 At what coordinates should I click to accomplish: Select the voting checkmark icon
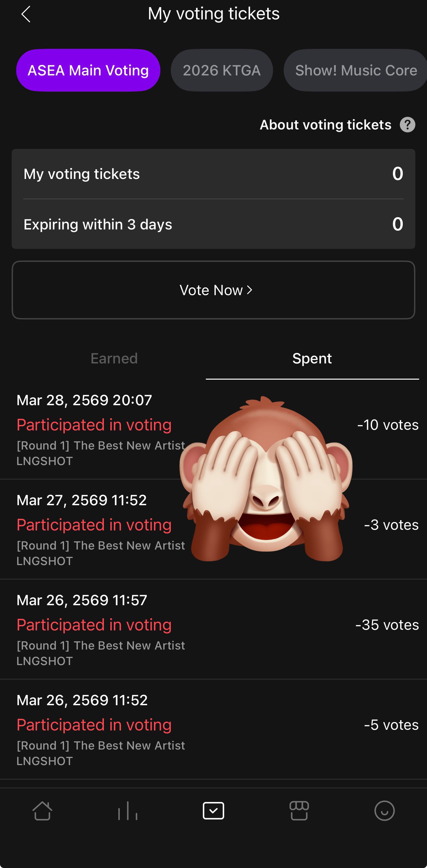(x=213, y=810)
